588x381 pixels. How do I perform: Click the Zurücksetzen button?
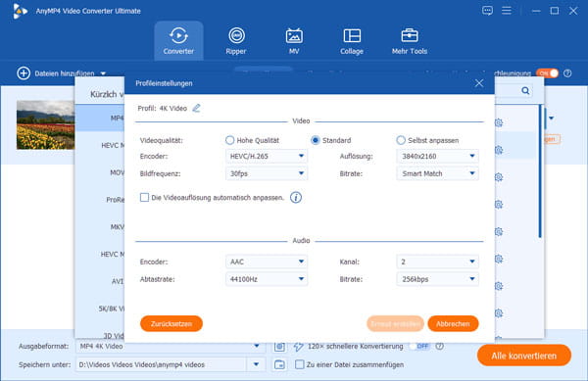pyautogui.click(x=171, y=323)
